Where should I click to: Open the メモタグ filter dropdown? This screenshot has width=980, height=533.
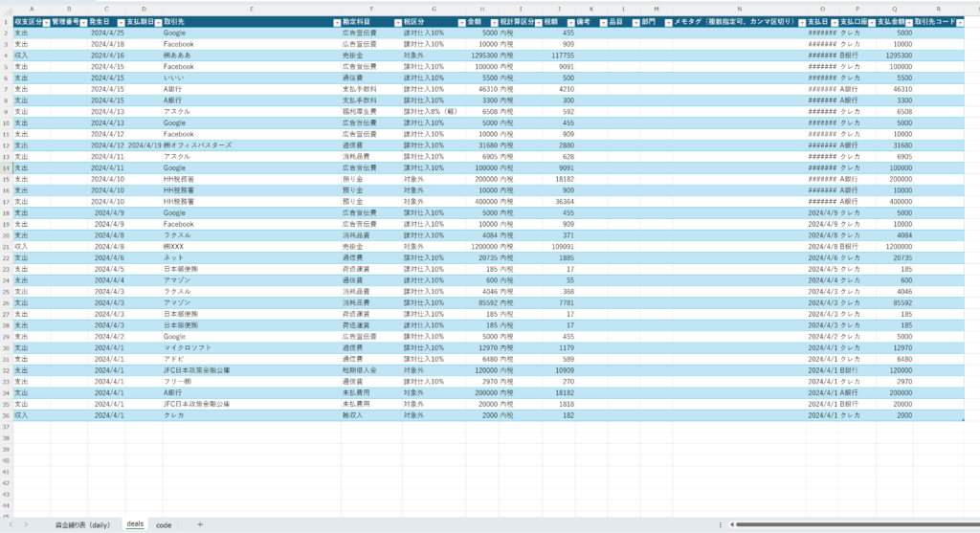[x=802, y=23]
